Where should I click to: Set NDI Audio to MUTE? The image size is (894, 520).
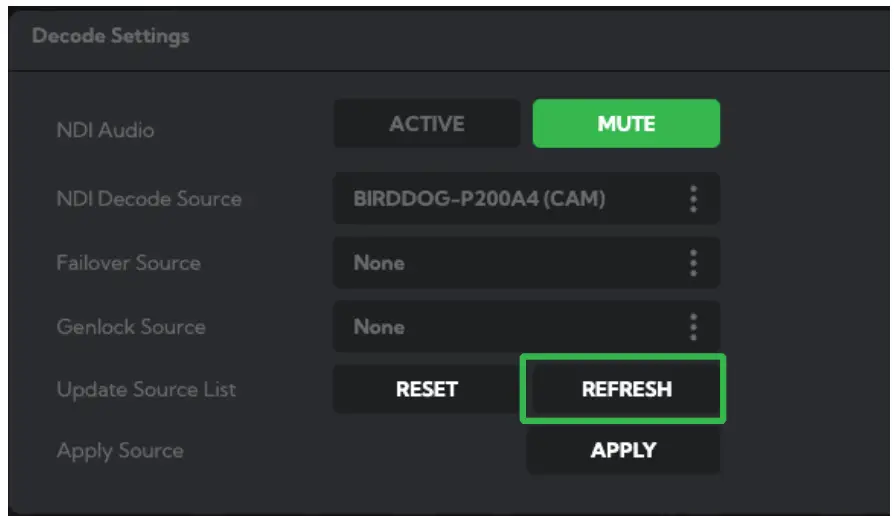click(626, 124)
